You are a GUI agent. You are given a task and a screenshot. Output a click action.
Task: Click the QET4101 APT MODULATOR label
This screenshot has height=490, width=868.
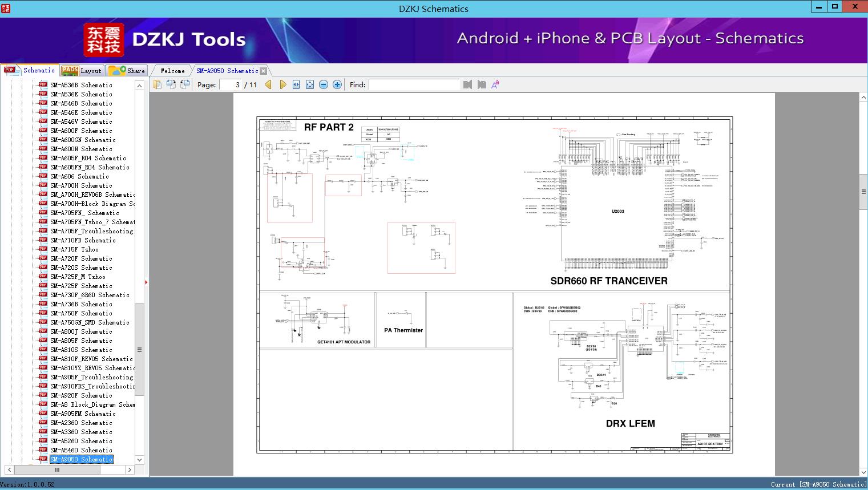tap(344, 342)
